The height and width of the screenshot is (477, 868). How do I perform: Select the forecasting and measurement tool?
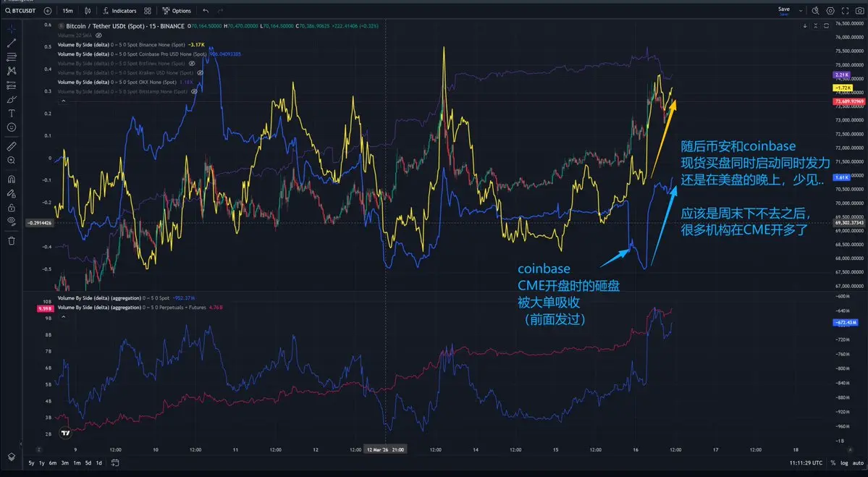(x=12, y=85)
